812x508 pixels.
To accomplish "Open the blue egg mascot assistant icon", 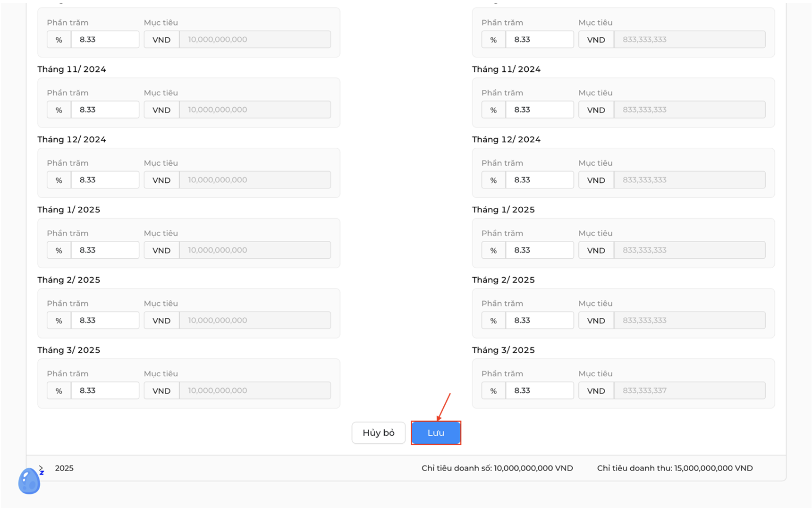I will pyautogui.click(x=29, y=481).
